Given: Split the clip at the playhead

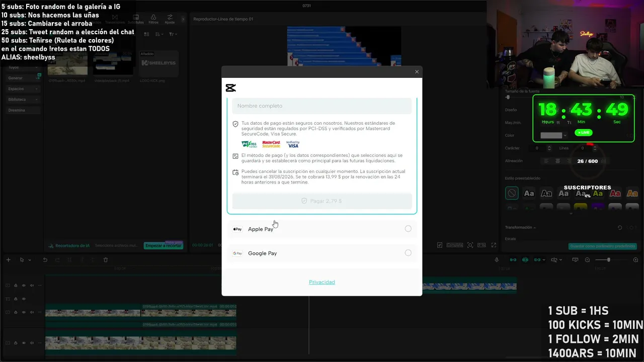Looking at the screenshot, I should click(69, 260).
